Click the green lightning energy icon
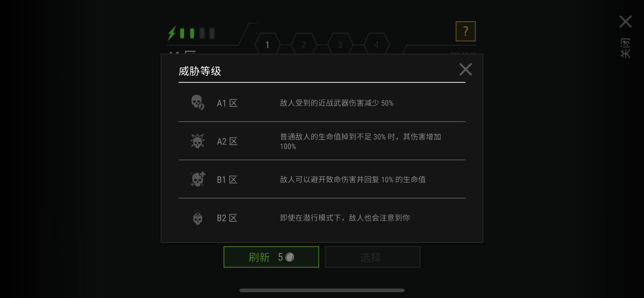Image resolution: width=644 pixels, height=298 pixels. point(172,33)
